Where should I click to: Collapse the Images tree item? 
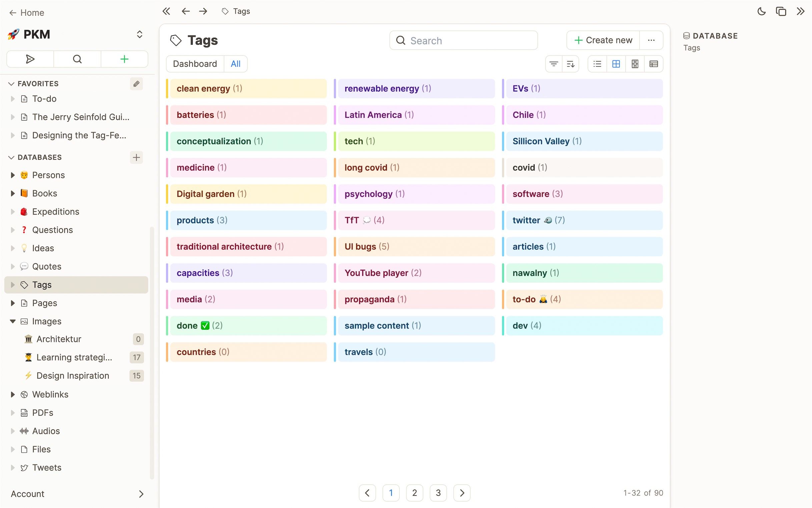click(13, 321)
